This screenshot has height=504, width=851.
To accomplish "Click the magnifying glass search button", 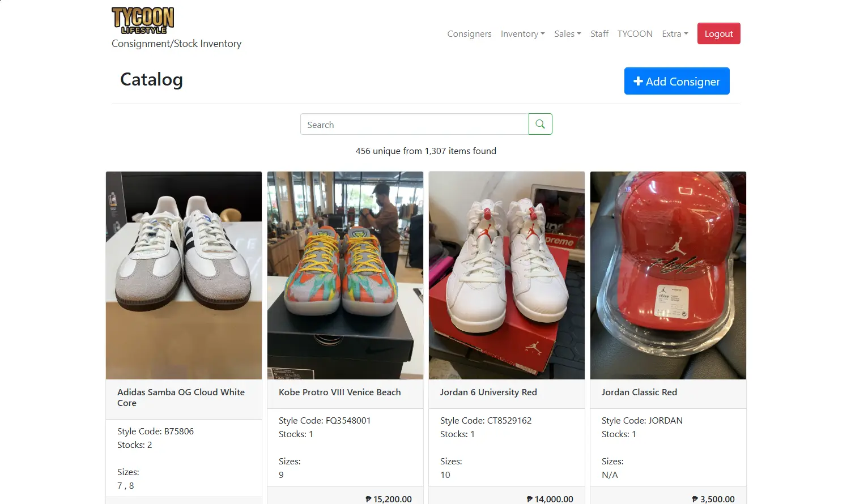I will [x=540, y=124].
